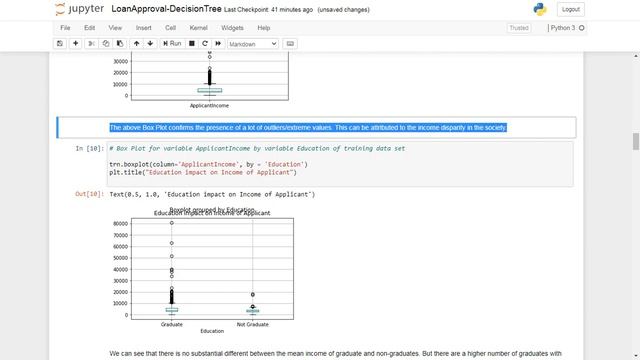
Task: Click the Python logo icon
Action: pyautogui.click(x=540, y=9)
